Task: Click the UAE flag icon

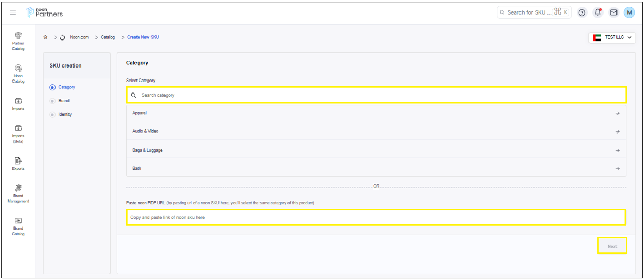Action: pyautogui.click(x=597, y=37)
